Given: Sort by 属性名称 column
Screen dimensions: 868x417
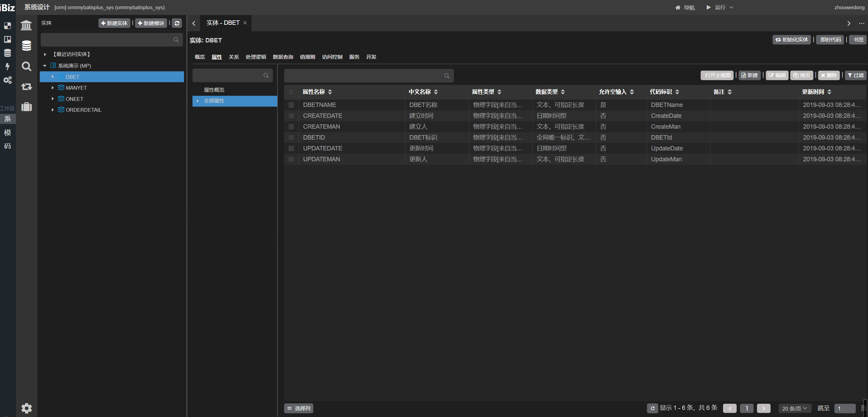Looking at the screenshot, I should (330, 92).
